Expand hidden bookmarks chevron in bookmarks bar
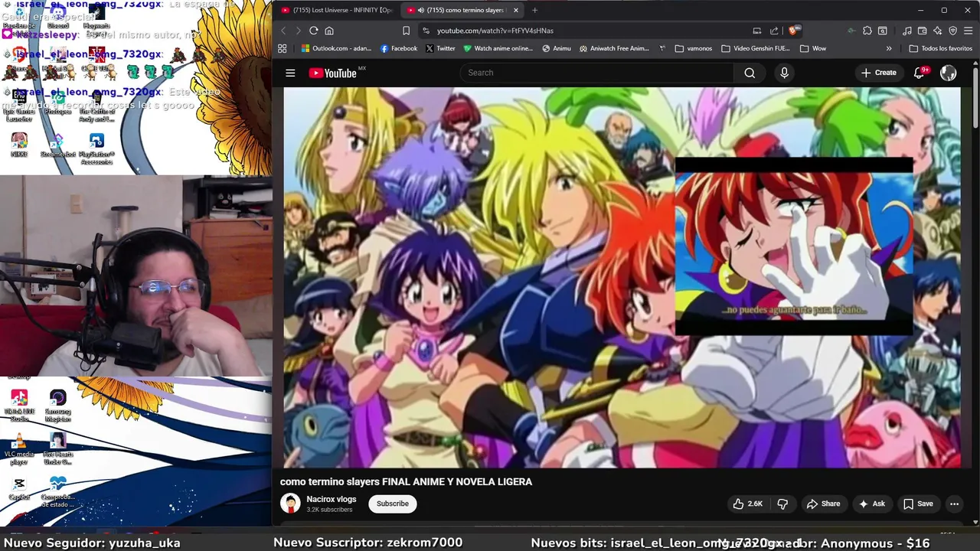 pyautogui.click(x=889, y=48)
